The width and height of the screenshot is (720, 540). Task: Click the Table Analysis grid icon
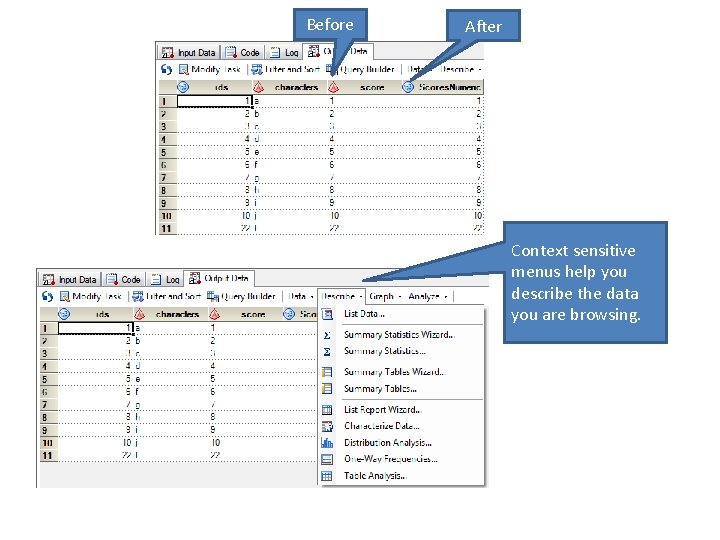[327, 476]
